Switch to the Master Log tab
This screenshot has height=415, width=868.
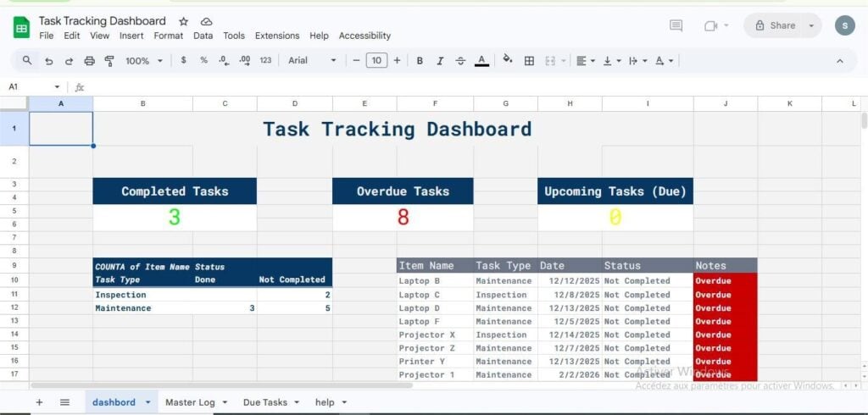click(x=190, y=402)
